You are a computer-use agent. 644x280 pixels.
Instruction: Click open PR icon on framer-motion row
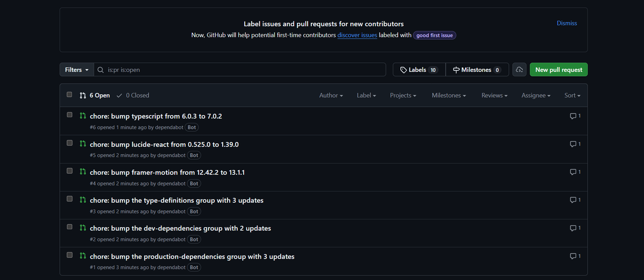point(83,171)
